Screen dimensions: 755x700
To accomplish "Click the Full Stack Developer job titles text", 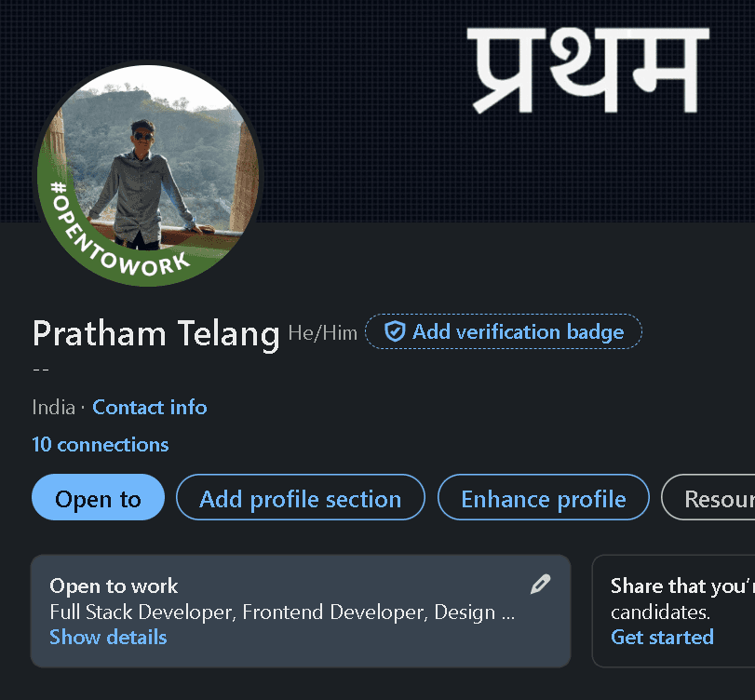I will (x=281, y=612).
